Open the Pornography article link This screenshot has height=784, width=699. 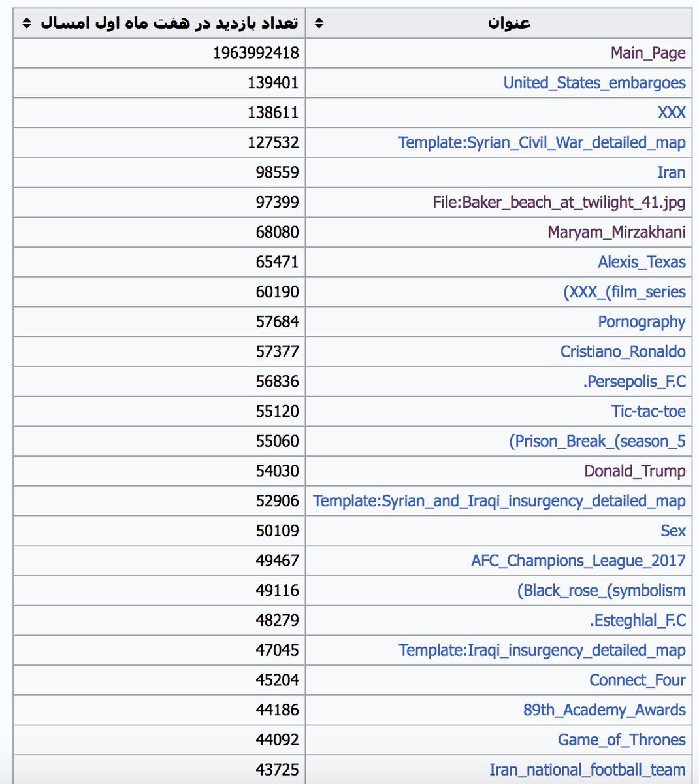coord(642,322)
